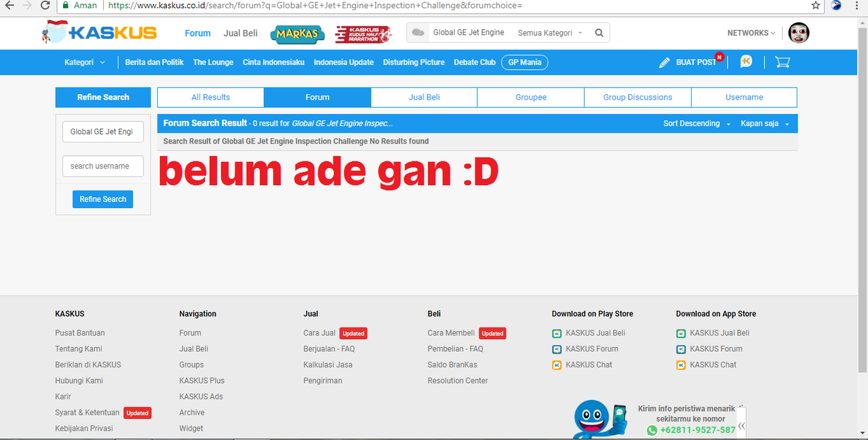Expand the Kategori menu
The height and width of the screenshot is (440, 868).
pos(85,62)
